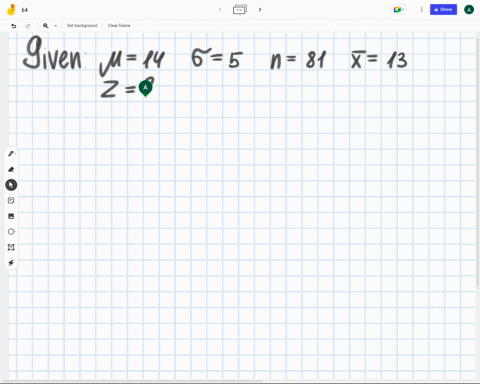Click the blue Share button
Screen dimensions: 480x384
click(443, 10)
